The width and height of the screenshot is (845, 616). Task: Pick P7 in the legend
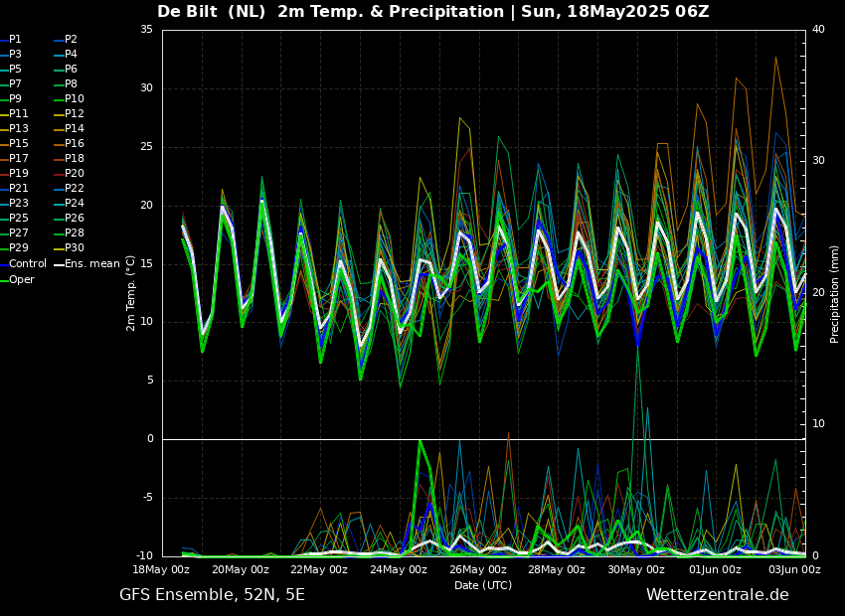(11, 84)
